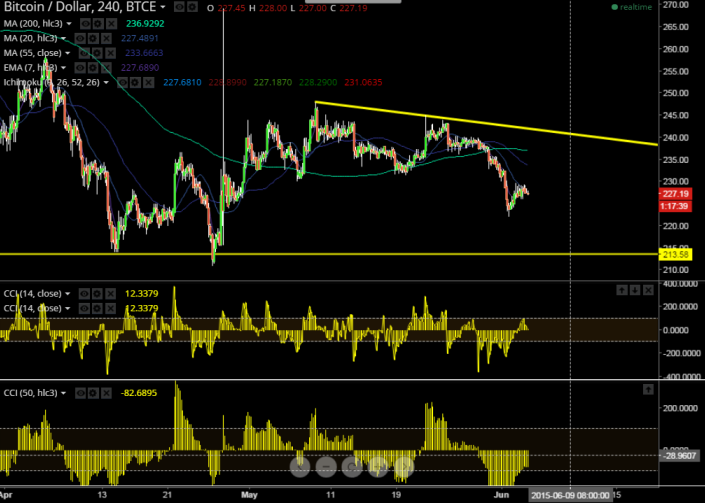The image size is (705, 503).
Task: Click the scroll-right chart navigation button
Action: pyautogui.click(x=404, y=467)
